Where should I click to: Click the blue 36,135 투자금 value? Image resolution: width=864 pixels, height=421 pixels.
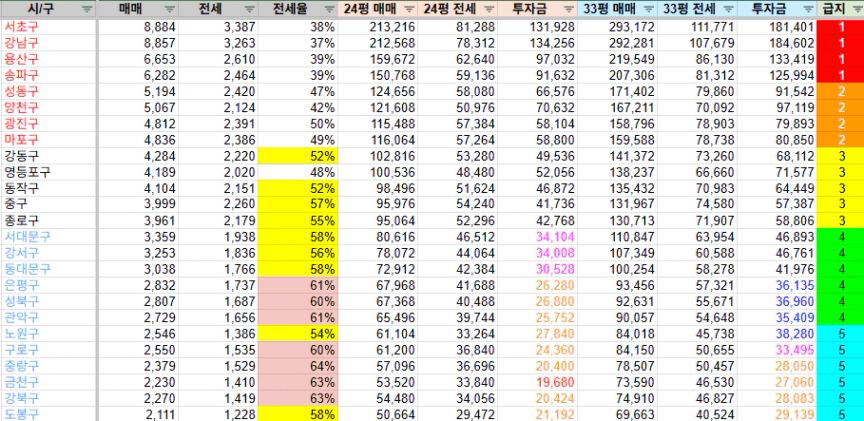tap(794, 285)
